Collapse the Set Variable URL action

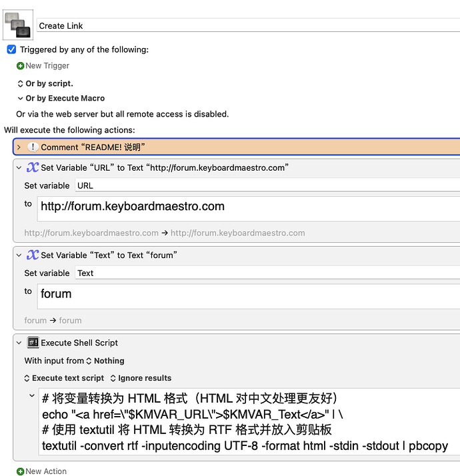point(19,168)
